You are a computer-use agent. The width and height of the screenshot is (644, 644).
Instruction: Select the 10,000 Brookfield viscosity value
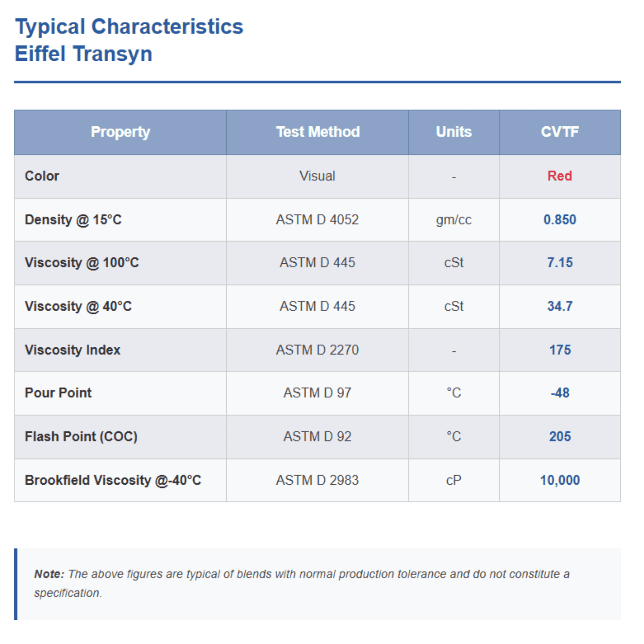(559, 480)
